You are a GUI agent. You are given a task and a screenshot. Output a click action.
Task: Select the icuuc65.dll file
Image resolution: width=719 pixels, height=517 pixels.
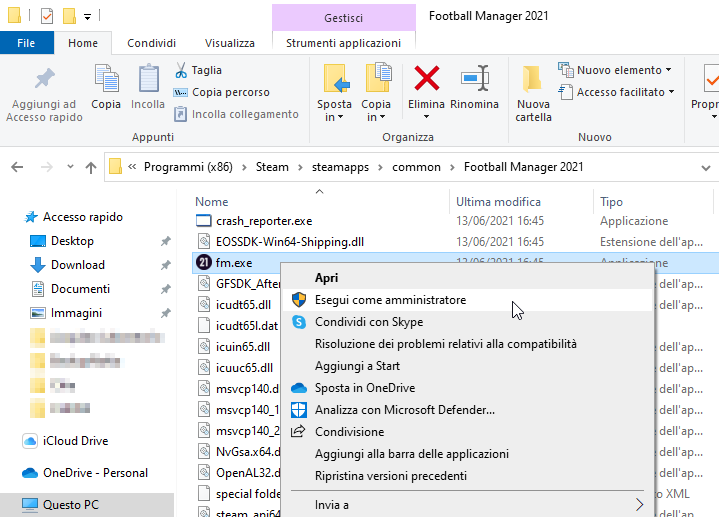(x=244, y=368)
